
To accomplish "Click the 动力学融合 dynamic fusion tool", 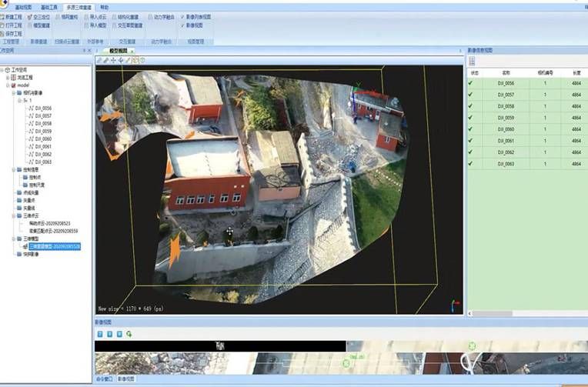I will [x=162, y=17].
